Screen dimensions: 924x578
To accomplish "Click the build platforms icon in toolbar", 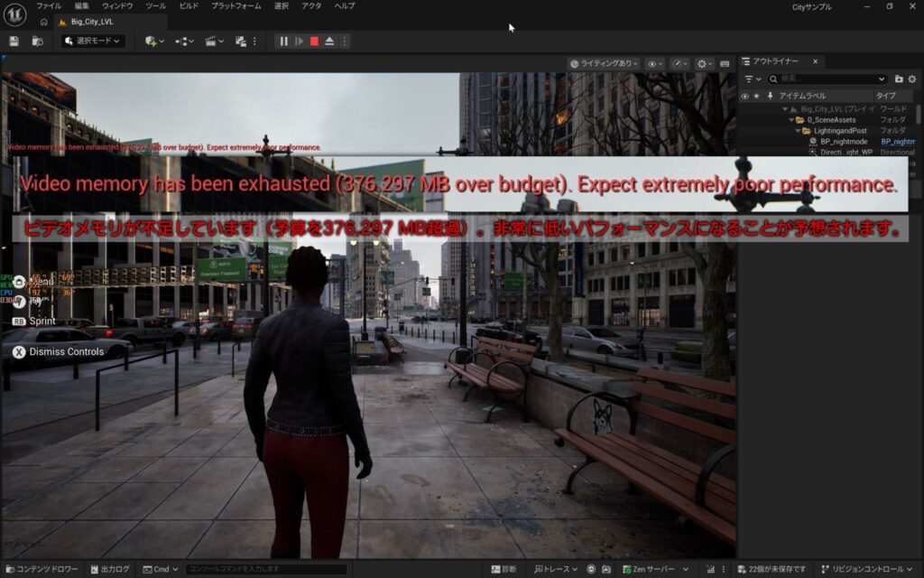I will coord(240,42).
